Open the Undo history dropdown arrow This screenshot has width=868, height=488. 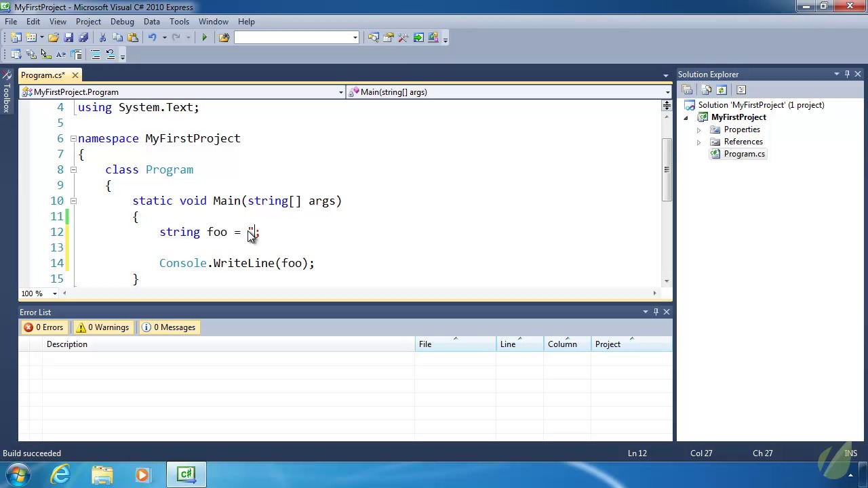click(x=164, y=37)
